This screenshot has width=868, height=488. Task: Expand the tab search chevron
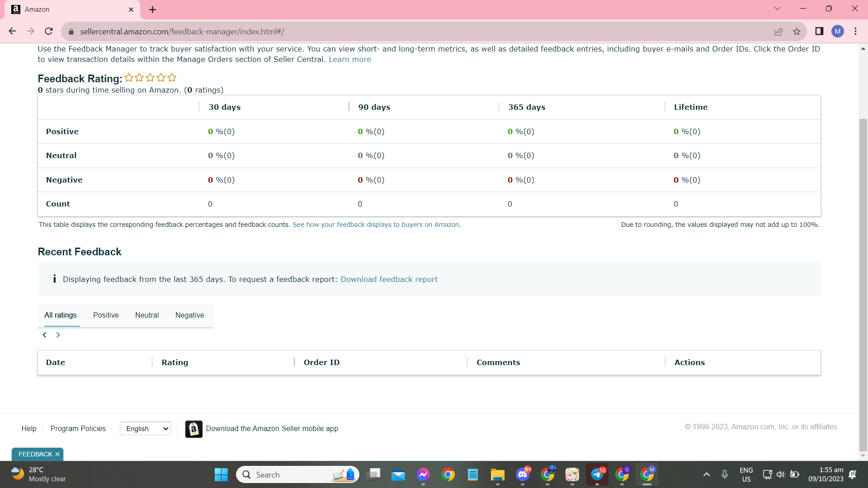pyautogui.click(x=777, y=9)
